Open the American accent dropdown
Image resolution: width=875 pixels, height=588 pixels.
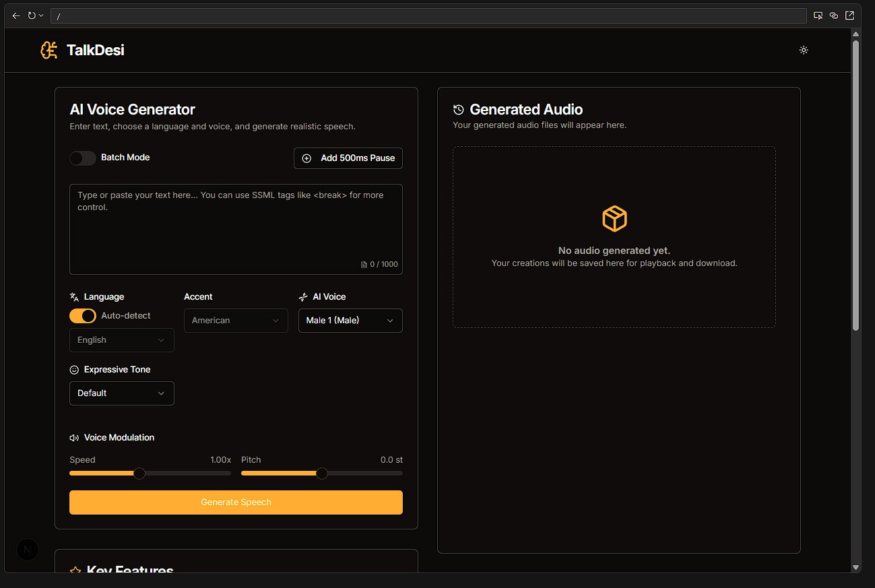click(x=236, y=321)
